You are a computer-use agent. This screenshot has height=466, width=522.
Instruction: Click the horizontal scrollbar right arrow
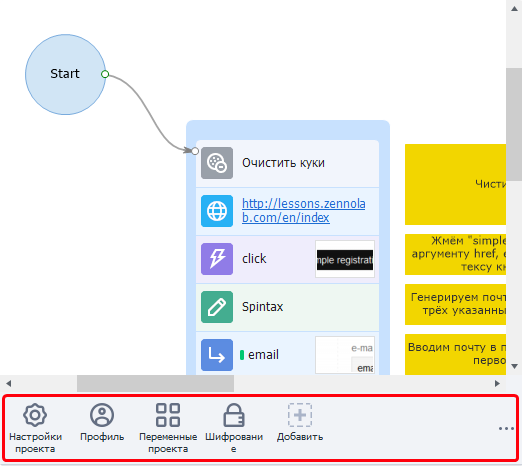point(497,384)
